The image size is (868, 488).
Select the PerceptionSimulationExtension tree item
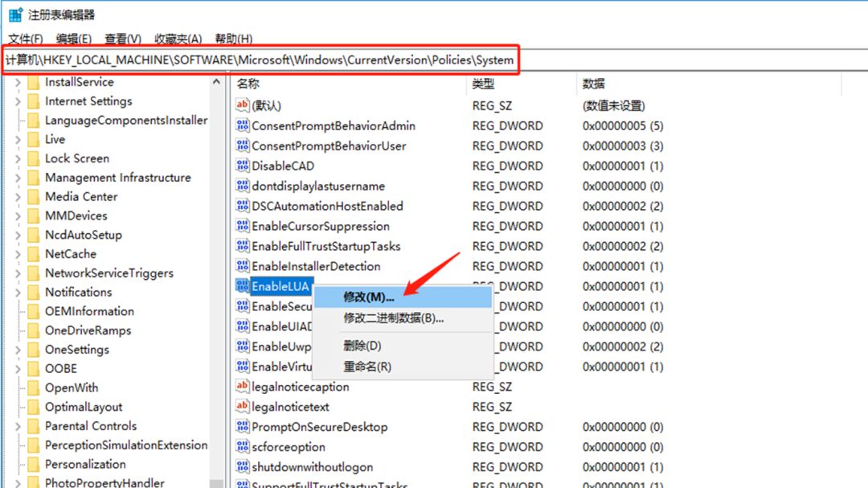pyautogui.click(x=126, y=445)
